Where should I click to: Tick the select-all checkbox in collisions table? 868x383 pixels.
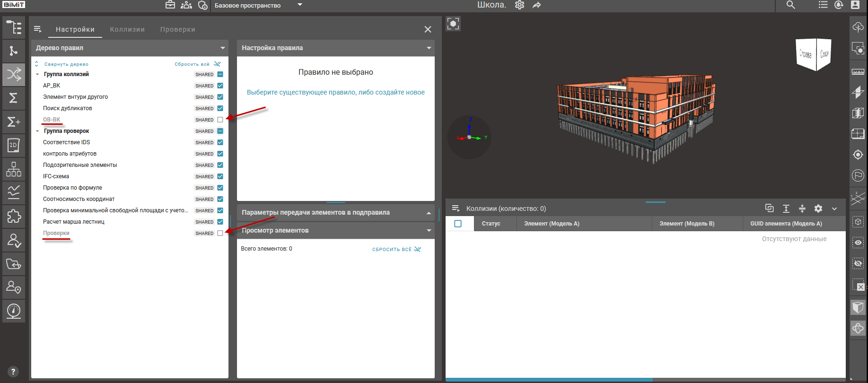point(458,224)
